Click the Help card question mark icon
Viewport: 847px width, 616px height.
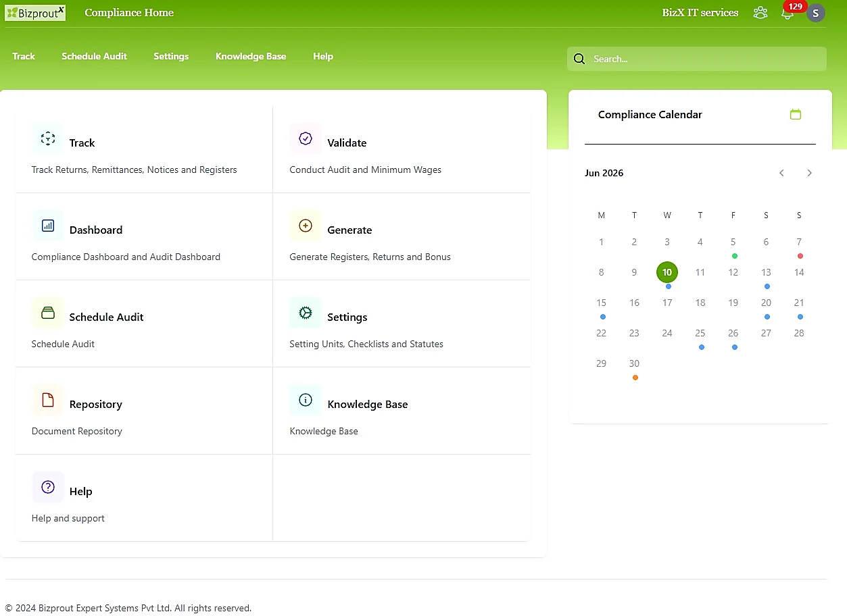point(47,487)
